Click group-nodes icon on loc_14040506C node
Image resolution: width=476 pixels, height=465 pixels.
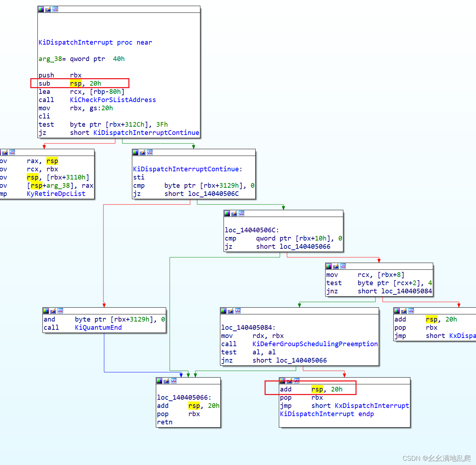pyautogui.click(x=241, y=213)
